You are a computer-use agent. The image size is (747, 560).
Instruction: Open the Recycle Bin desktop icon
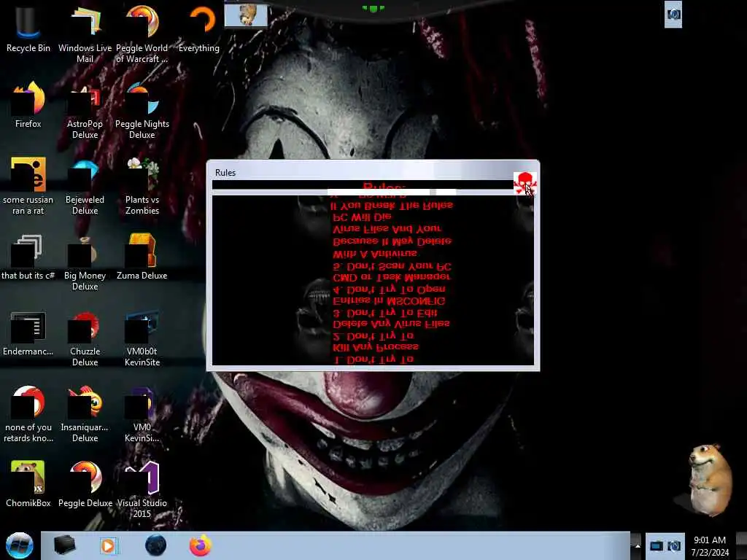[x=28, y=28]
